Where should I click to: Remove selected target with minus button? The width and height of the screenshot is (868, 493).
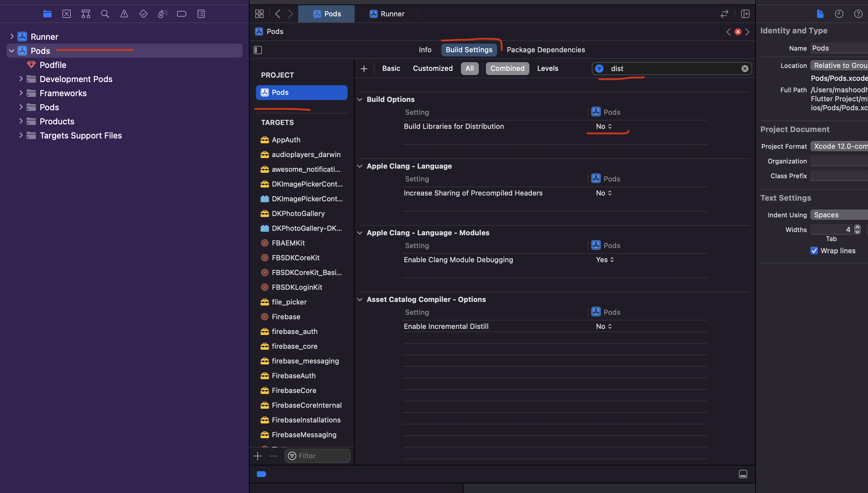[274, 456]
